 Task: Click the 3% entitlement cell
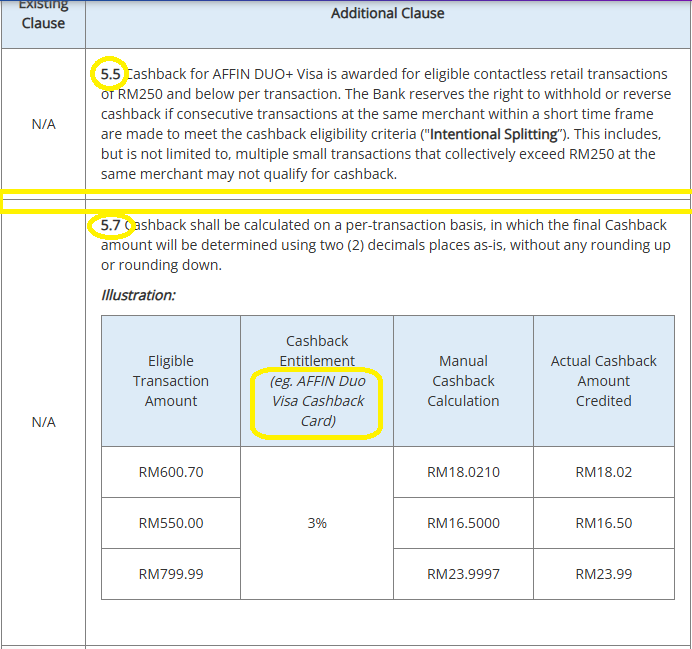pos(317,523)
